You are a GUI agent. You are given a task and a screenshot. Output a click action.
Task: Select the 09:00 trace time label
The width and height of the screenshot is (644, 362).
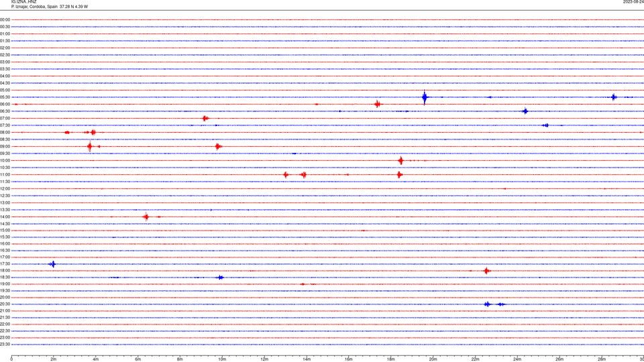point(5,147)
